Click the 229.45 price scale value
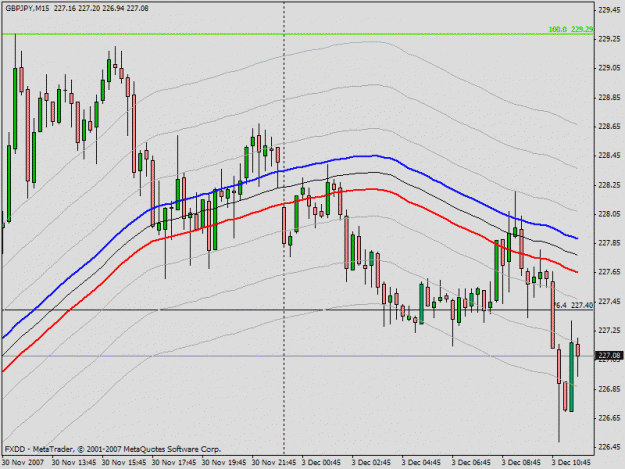The image size is (625, 469). click(609, 10)
